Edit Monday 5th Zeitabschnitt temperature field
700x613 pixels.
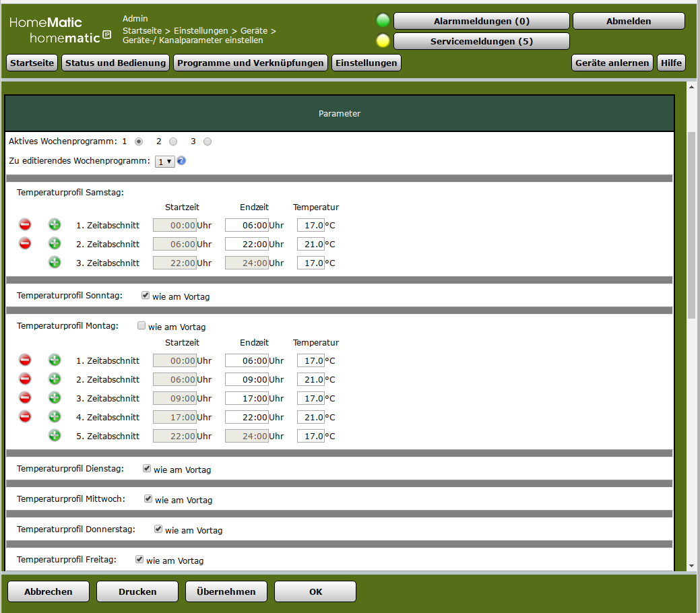tap(311, 436)
